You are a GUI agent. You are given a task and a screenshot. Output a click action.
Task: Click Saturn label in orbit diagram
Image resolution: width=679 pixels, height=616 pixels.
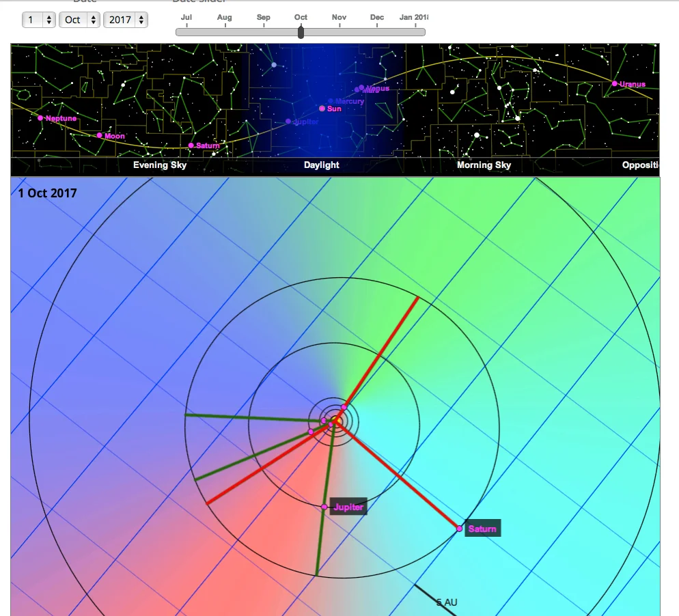pyautogui.click(x=482, y=529)
